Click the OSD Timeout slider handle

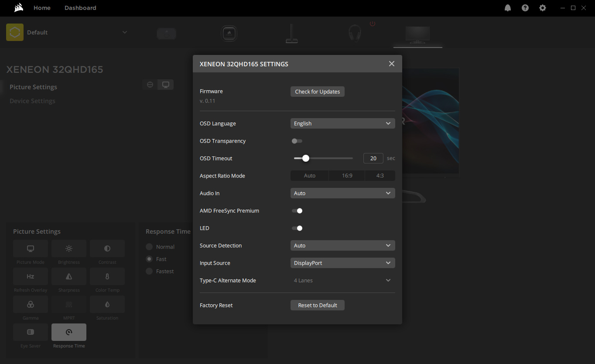coord(306,158)
